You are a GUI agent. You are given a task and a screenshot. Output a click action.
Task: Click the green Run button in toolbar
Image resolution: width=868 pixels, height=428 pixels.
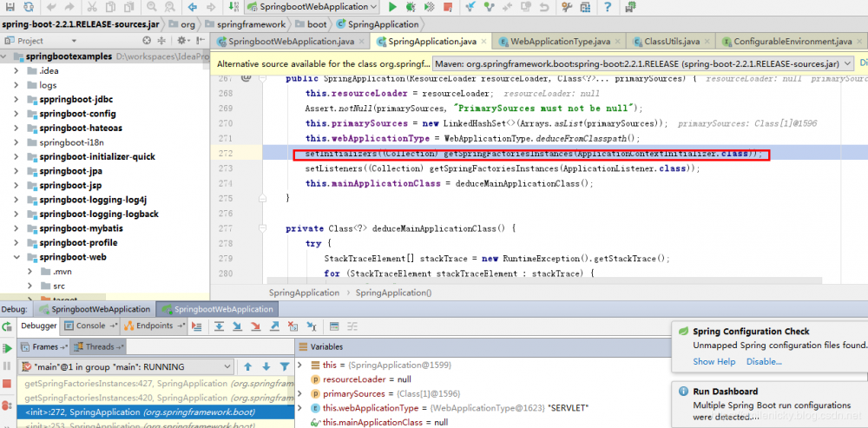(x=392, y=7)
